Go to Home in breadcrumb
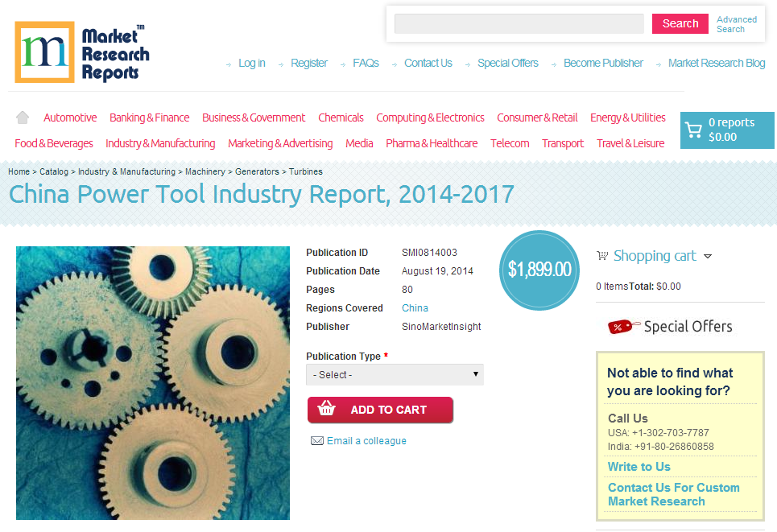The height and width of the screenshot is (532, 777). point(19,171)
